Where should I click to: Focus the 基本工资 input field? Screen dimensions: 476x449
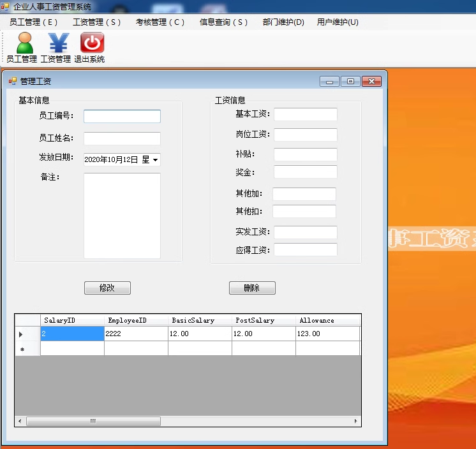click(306, 114)
